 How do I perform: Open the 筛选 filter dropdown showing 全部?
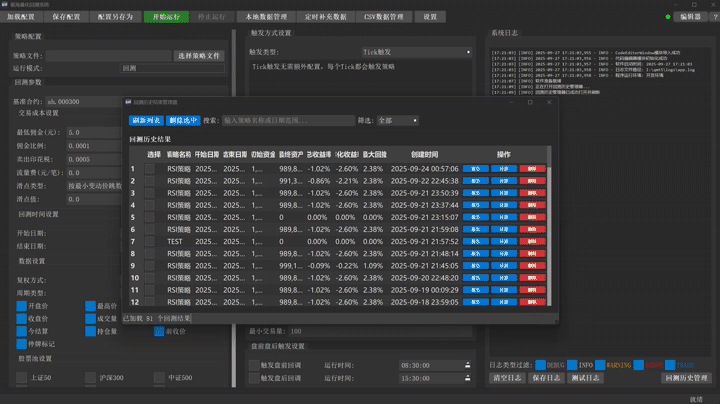click(398, 120)
